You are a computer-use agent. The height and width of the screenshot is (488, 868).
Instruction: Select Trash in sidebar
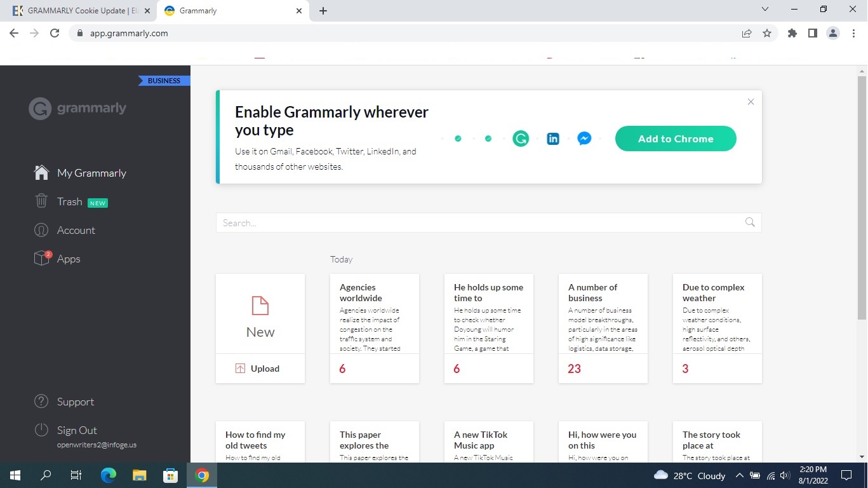pos(70,201)
